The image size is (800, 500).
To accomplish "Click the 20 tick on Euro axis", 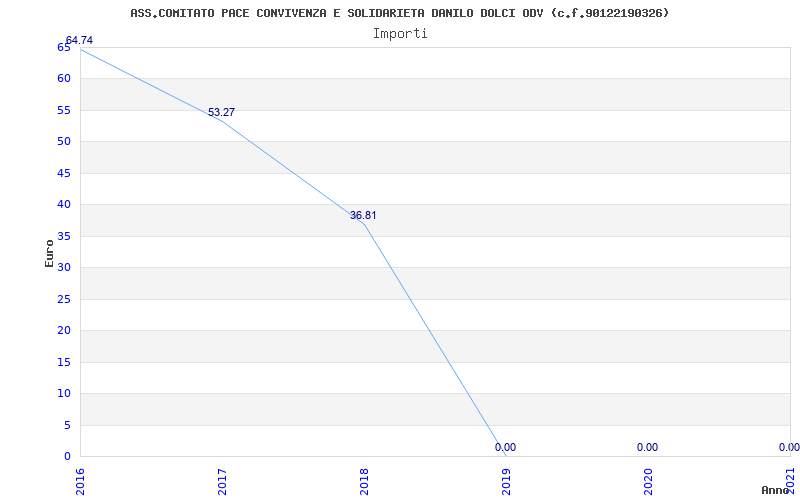I will tap(63, 331).
